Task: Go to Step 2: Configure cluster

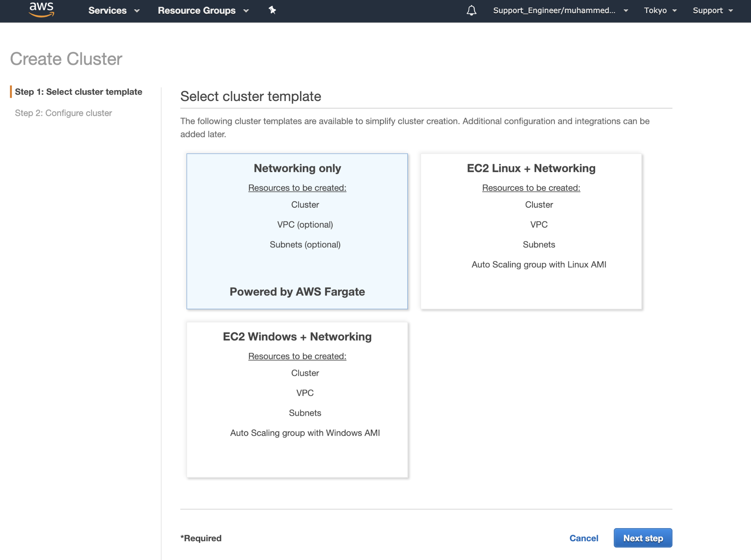Action: 63,113
